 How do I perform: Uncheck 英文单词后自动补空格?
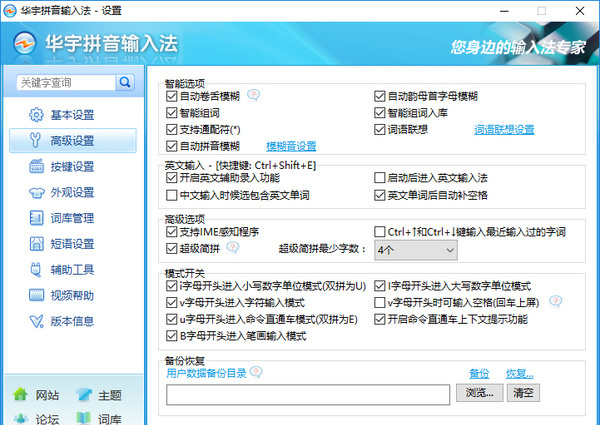[x=380, y=195]
